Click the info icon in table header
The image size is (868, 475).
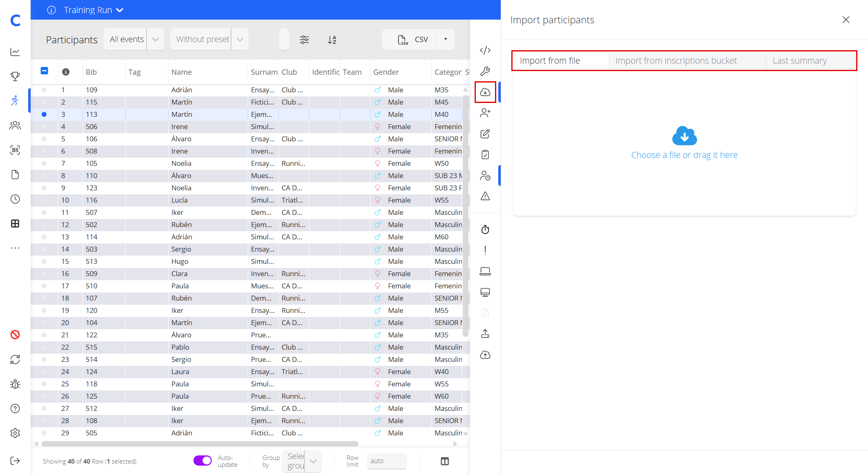coord(66,72)
